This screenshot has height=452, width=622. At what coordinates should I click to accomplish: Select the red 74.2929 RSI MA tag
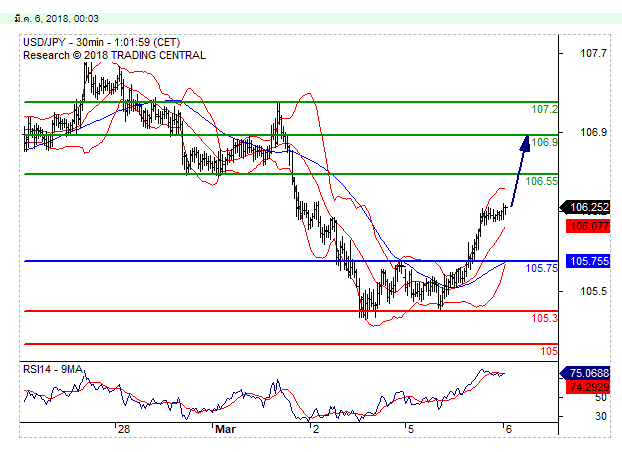pos(588,387)
